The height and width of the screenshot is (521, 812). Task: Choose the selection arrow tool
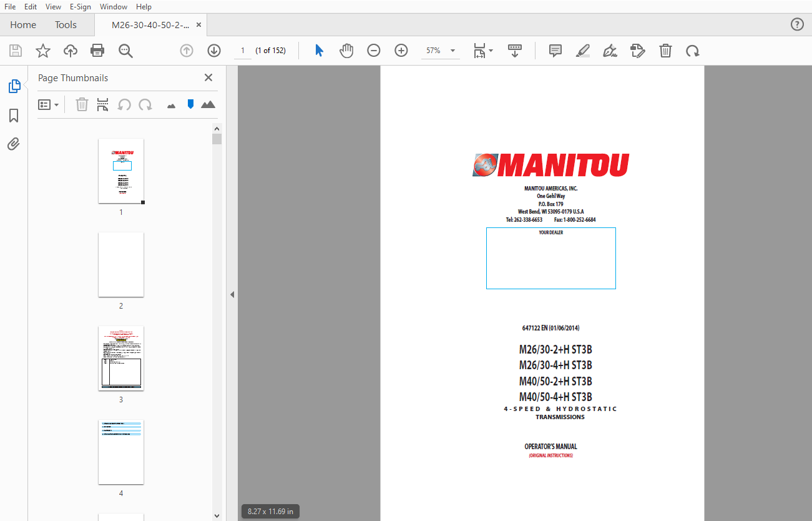[x=319, y=51]
